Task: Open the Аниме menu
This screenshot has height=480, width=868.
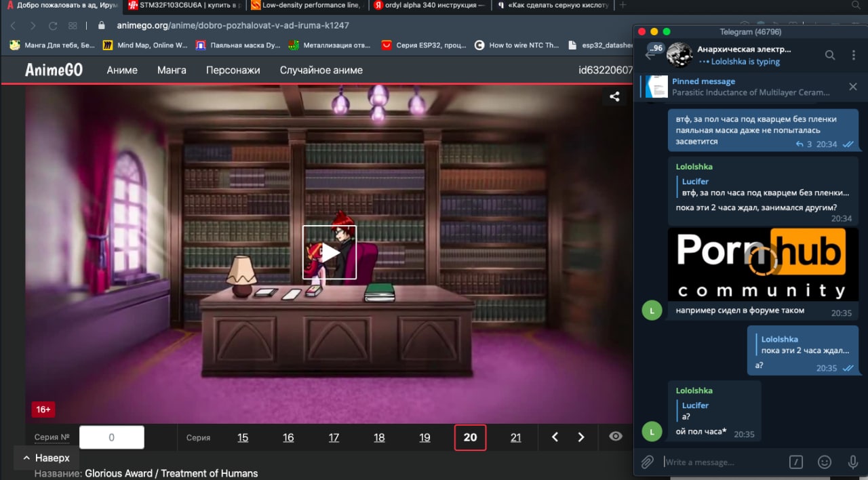Action: (122, 70)
